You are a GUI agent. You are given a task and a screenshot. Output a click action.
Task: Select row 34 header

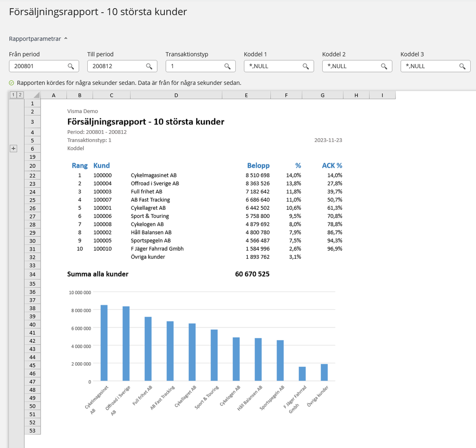pos(32,275)
